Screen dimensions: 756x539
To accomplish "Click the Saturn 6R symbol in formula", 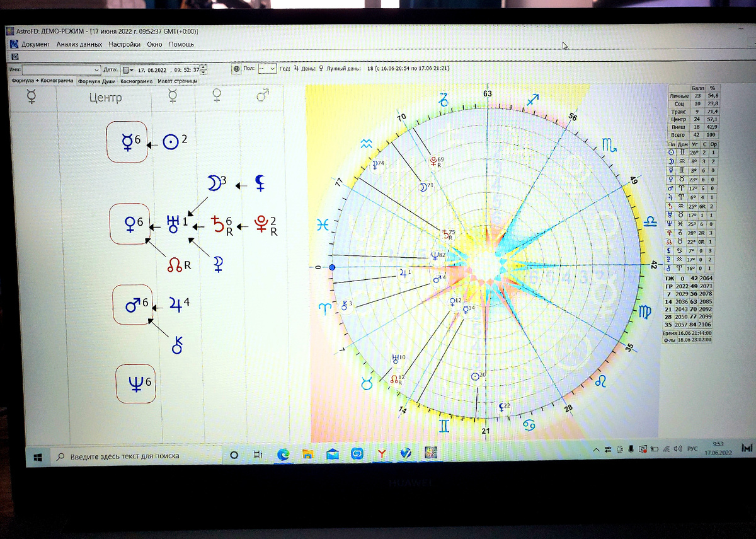I will [x=221, y=224].
